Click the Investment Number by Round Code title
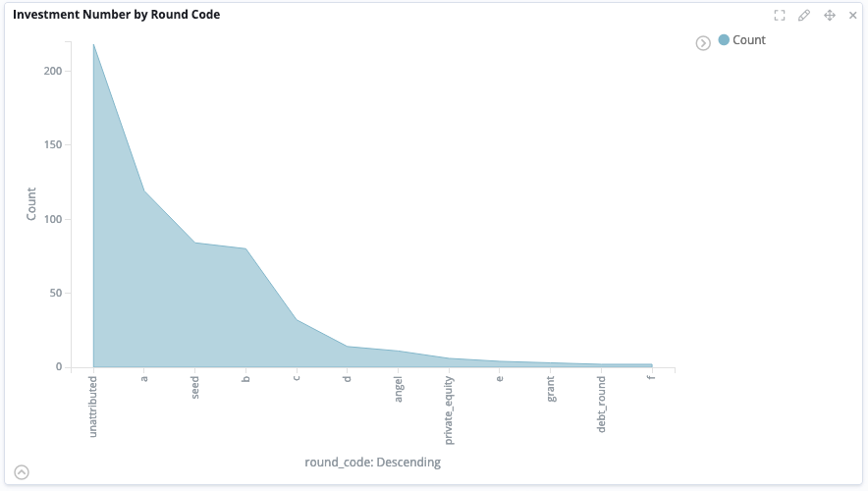 (x=116, y=15)
